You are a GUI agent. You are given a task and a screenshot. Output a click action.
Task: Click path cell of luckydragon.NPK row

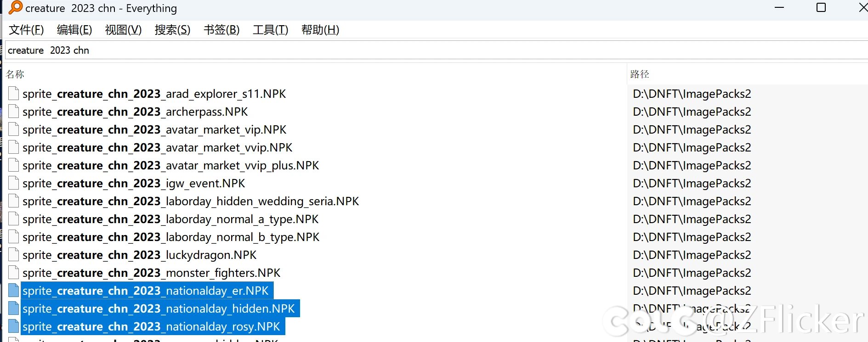pyautogui.click(x=692, y=255)
